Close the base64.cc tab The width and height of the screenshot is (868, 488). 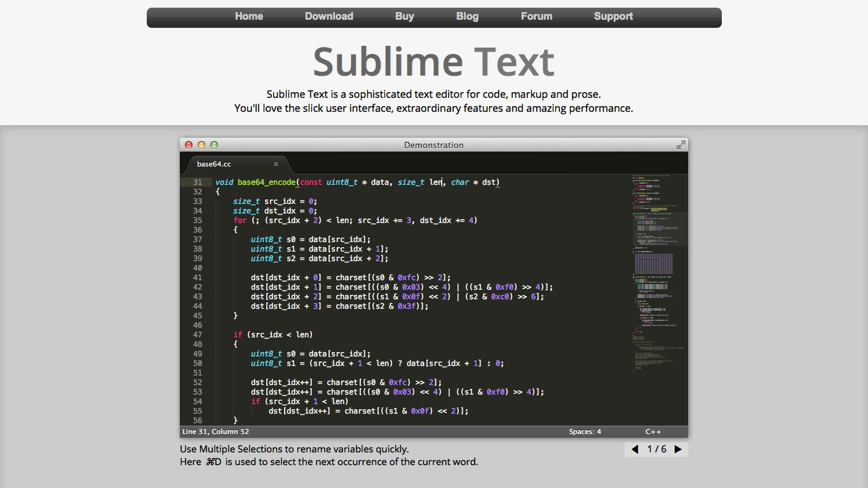276,164
